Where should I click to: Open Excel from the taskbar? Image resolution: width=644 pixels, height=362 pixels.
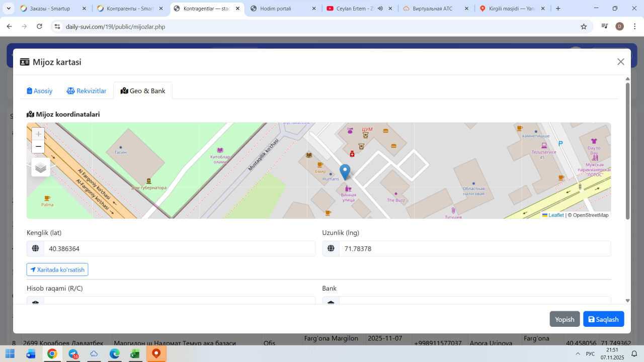(x=135, y=353)
